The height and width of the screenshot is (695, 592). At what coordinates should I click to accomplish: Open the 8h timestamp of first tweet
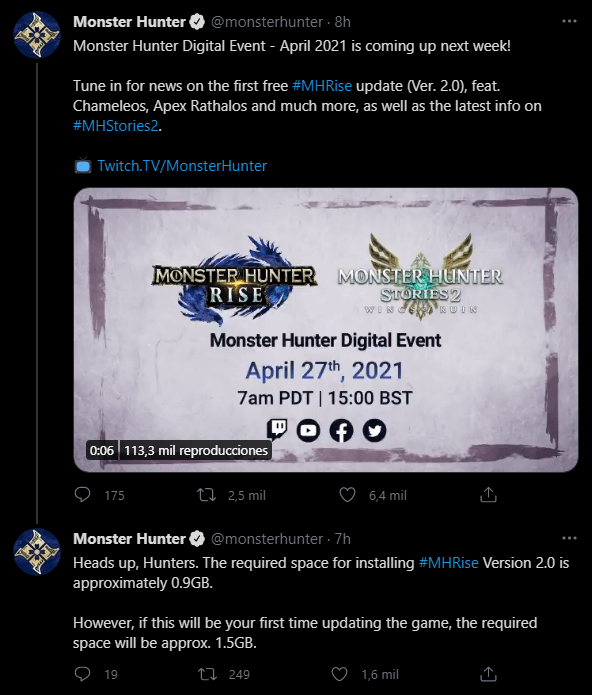pyautogui.click(x=343, y=22)
